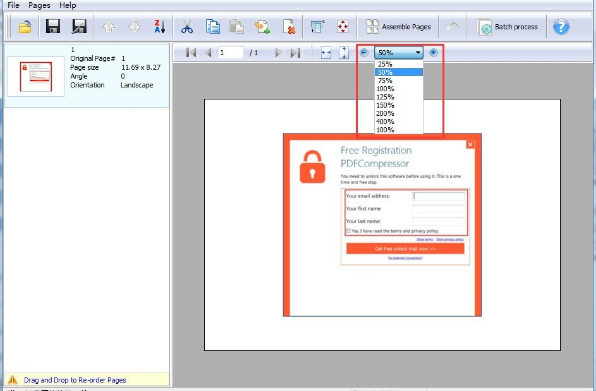Sort pages with the Z-A icon
The image size is (596, 391).
pyautogui.click(x=160, y=27)
